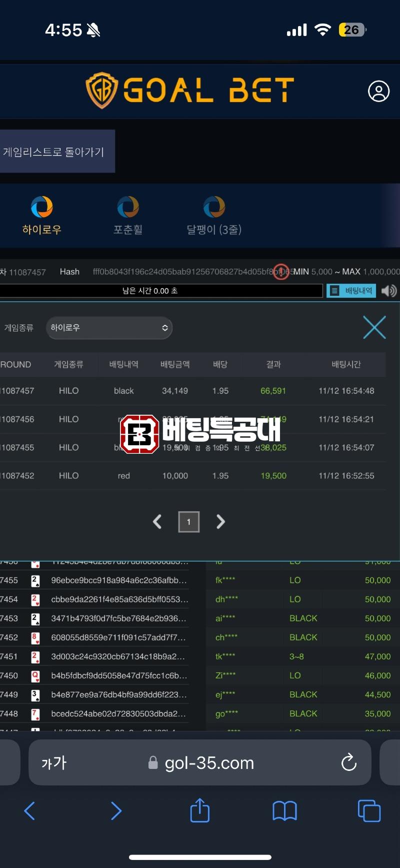400x868 pixels.
Task: Reload the page in Safari
Action: (x=348, y=763)
